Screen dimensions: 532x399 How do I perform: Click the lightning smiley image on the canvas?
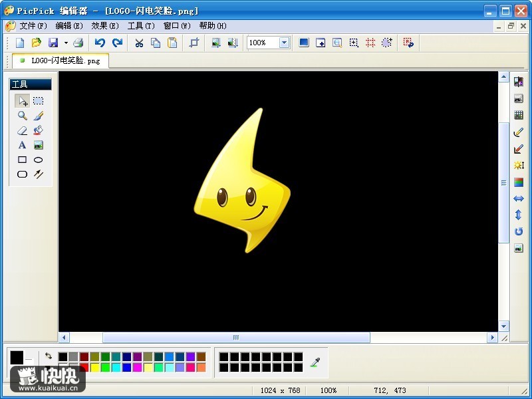[242, 180]
